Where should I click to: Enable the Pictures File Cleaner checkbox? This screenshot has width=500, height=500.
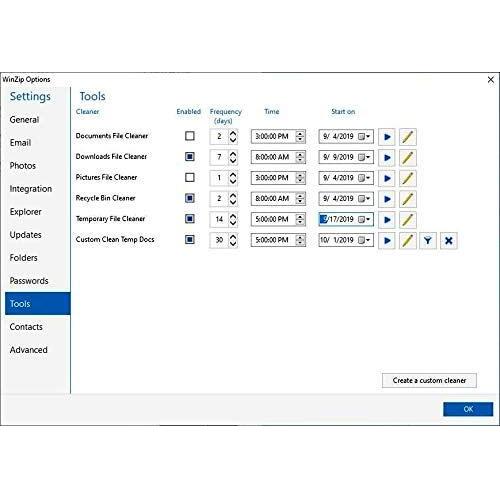[x=190, y=177]
